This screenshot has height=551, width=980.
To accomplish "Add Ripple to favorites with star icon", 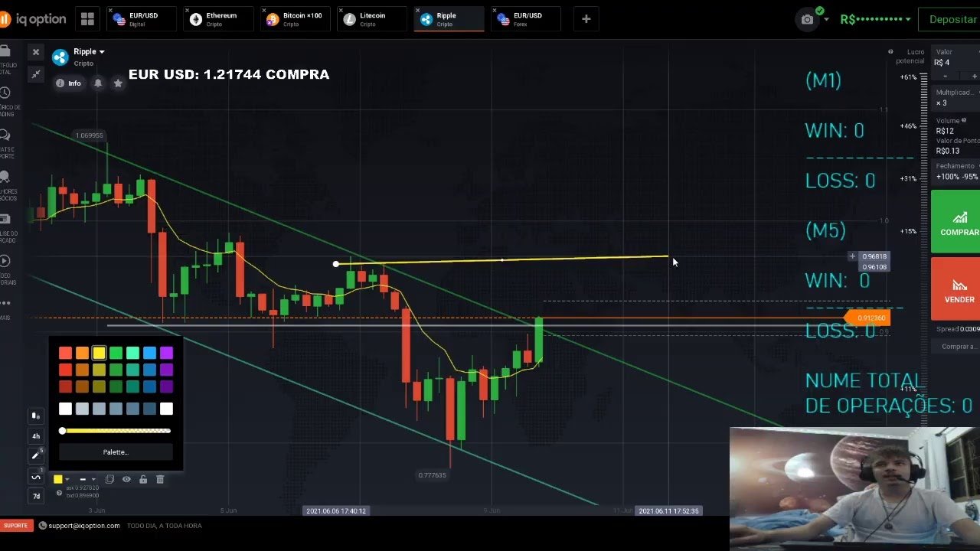I will coord(118,83).
